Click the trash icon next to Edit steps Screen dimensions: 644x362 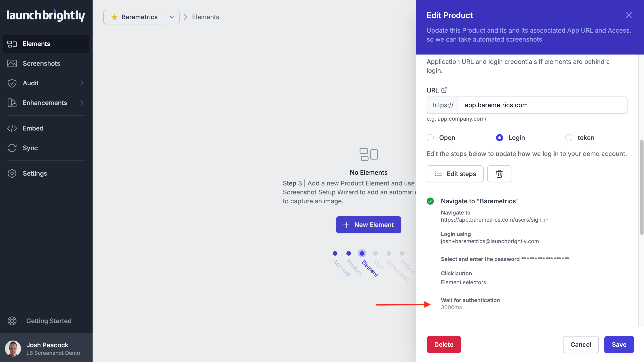(499, 174)
